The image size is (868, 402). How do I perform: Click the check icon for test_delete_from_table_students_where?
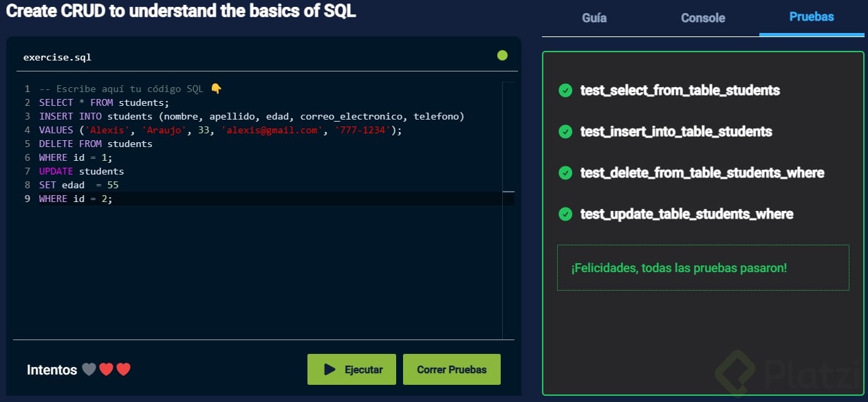565,172
